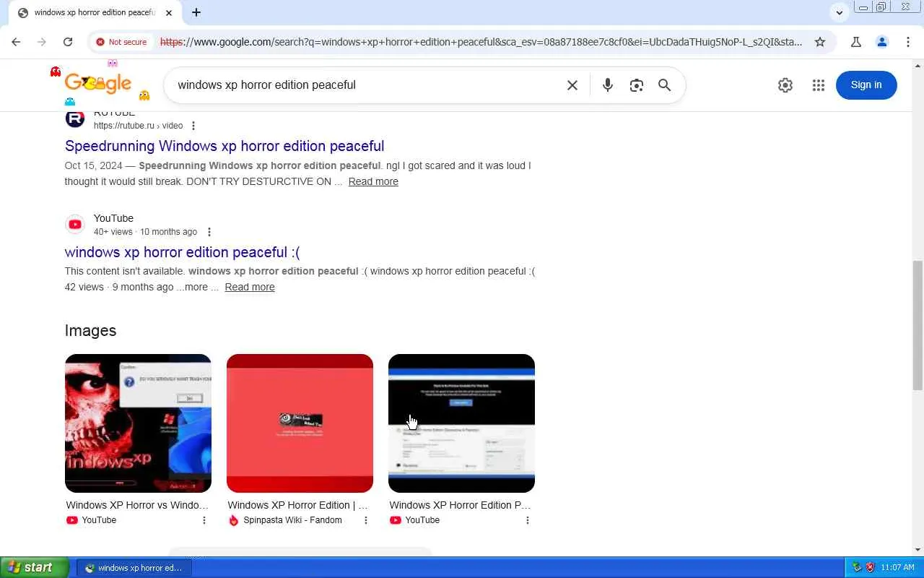The width and height of the screenshot is (924, 578).
Task: Open more options for YouTube result
Action: (x=209, y=232)
